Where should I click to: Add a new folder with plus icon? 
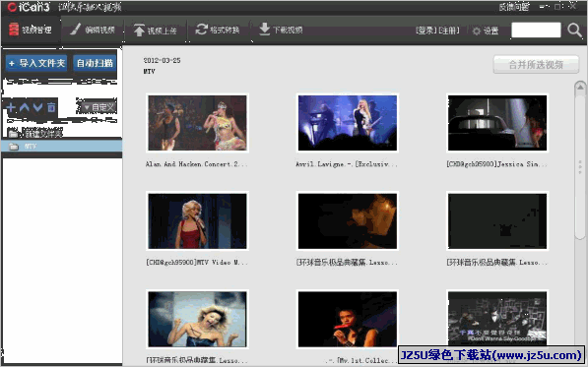coord(11,108)
